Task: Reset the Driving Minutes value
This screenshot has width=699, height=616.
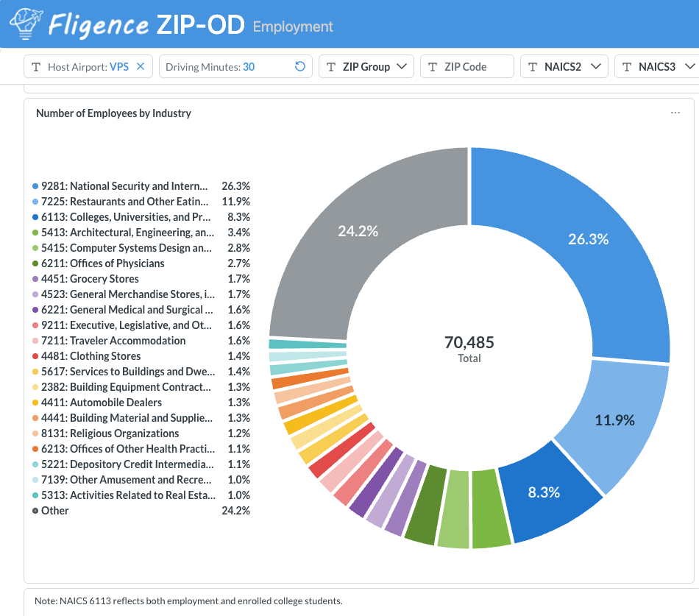Action: 300,66
